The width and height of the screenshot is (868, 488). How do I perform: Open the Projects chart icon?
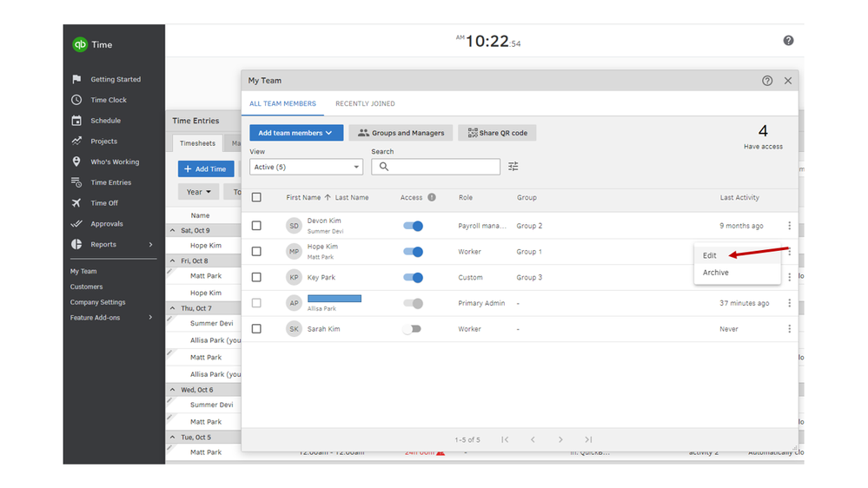pos(76,141)
